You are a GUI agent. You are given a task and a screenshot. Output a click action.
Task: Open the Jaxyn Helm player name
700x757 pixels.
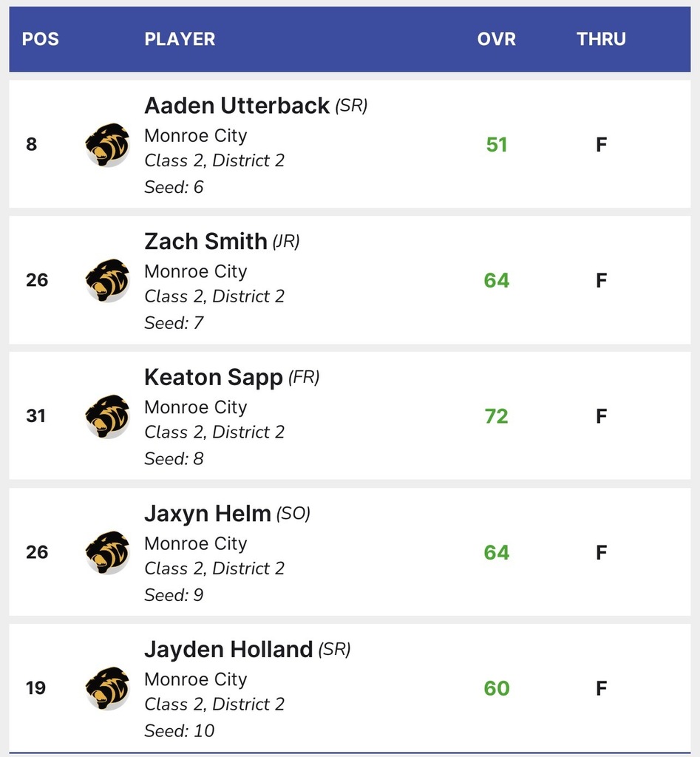tap(208, 514)
